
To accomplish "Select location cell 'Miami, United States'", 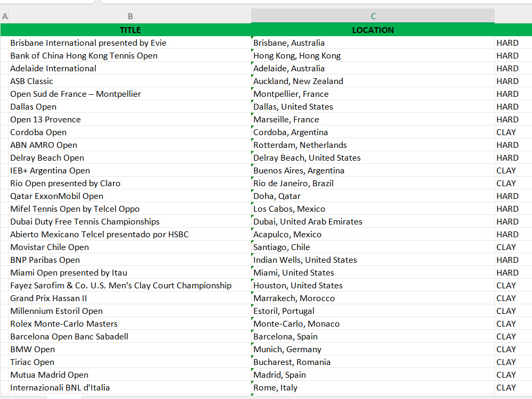I will coord(373,273).
